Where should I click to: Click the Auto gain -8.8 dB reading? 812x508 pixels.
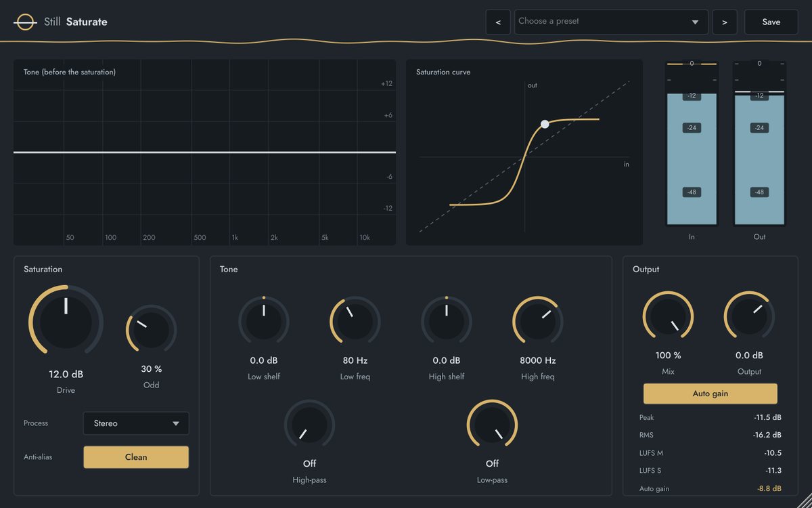(710, 488)
